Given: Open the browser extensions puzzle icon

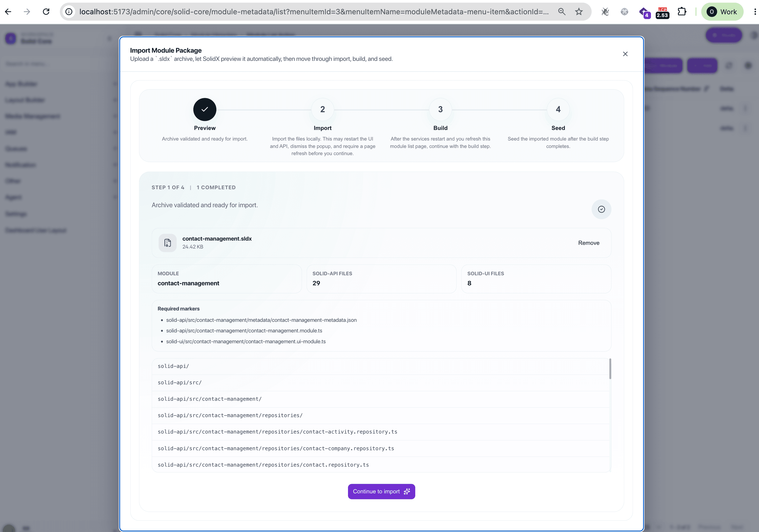Looking at the screenshot, I should click(682, 12).
